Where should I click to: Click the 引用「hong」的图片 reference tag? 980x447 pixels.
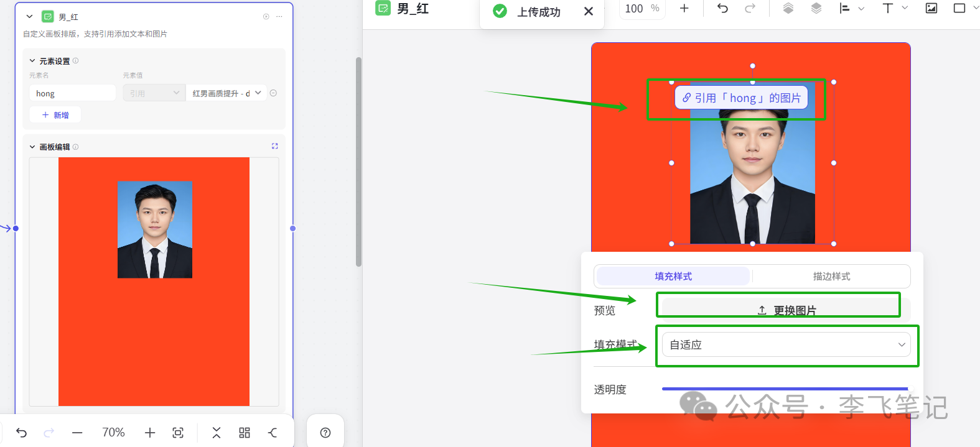[x=741, y=98]
